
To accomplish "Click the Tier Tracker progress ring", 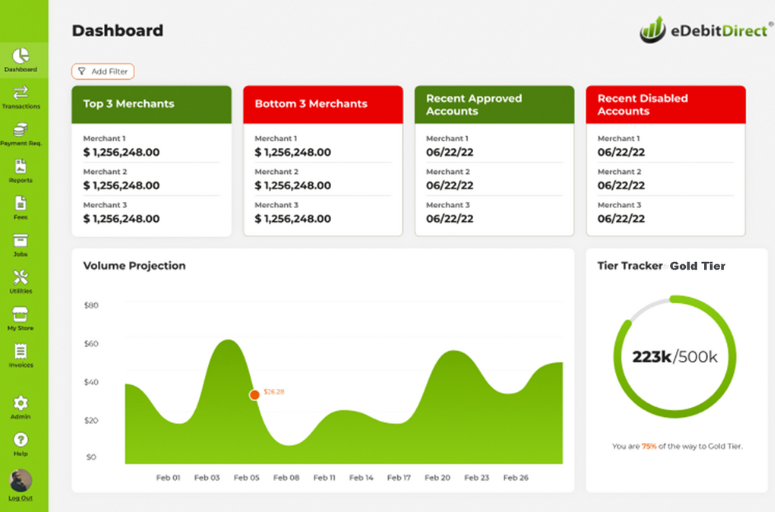I will [x=675, y=357].
